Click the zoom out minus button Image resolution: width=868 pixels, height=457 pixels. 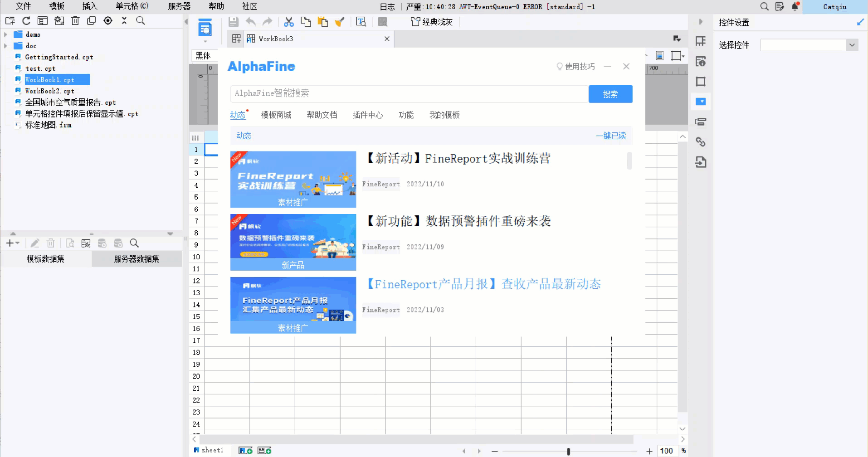[495, 451]
